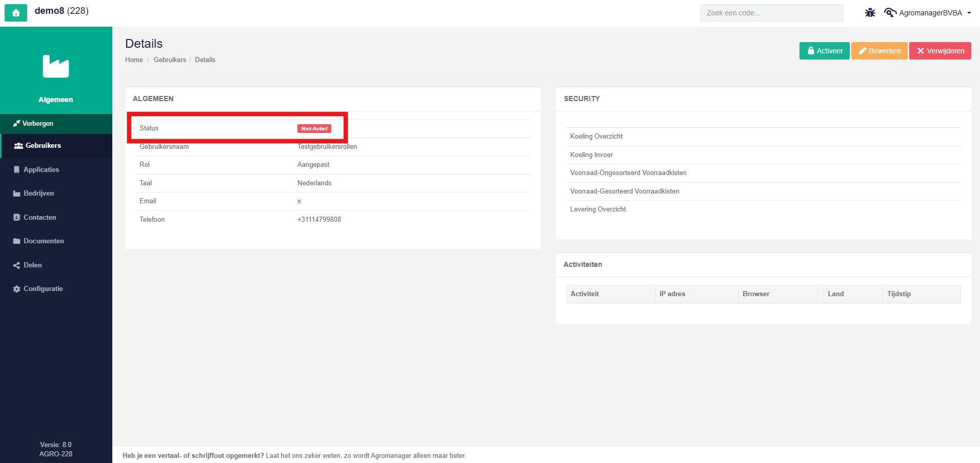
Task: Click the AGRO-228 version label
Action: (56, 454)
